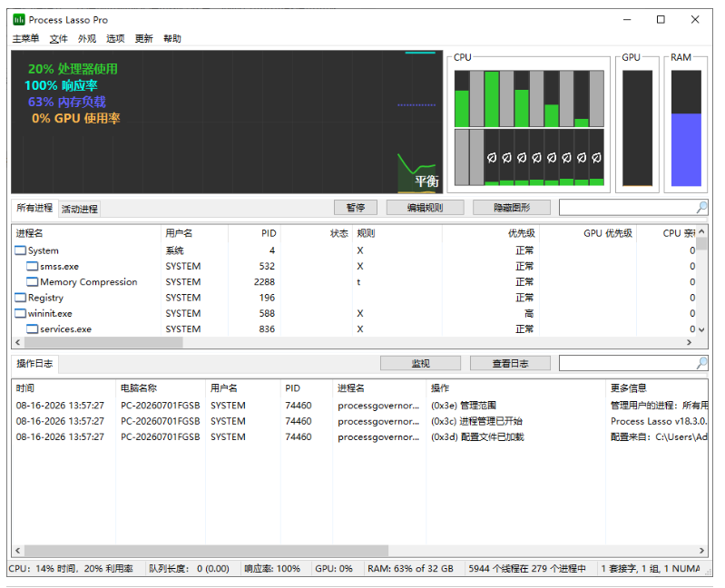Sort log by 时间 column header
This screenshot has height=588, width=725.
click(64, 388)
